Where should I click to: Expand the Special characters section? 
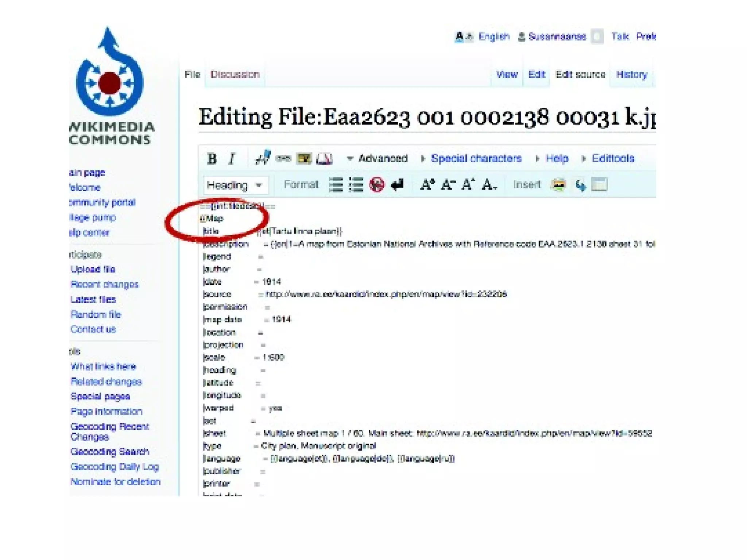(x=471, y=158)
